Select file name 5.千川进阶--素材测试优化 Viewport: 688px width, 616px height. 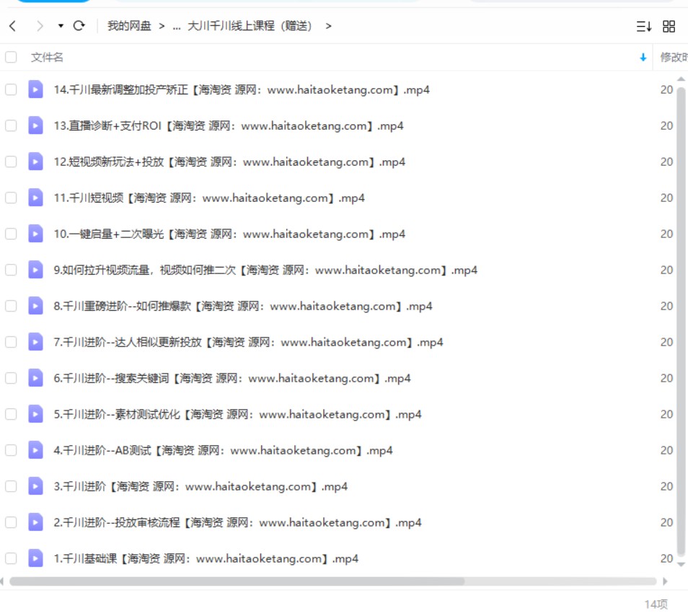click(x=237, y=414)
